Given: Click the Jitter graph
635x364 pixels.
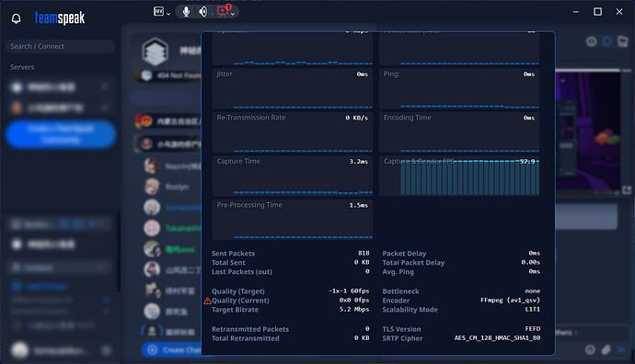Looking at the screenshot, I should pos(292,89).
